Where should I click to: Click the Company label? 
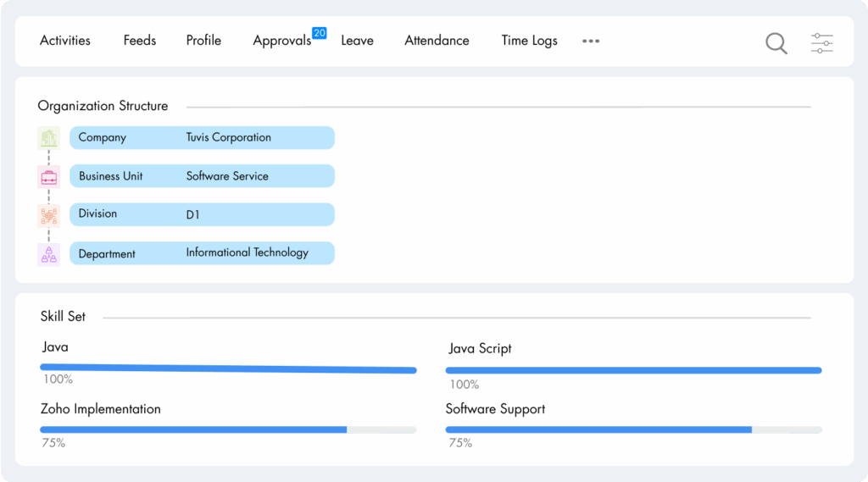(x=103, y=137)
